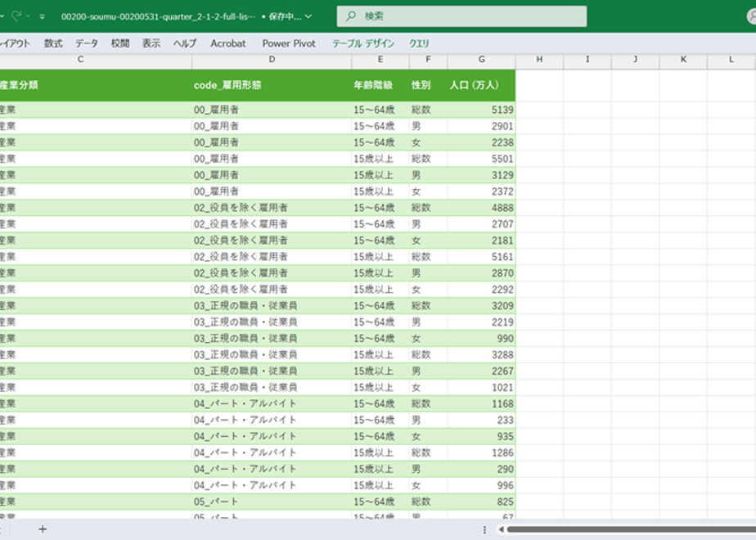
Task: Click 04_パート・アルバイト in the 1168 row
Action: [x=245, y=403]
